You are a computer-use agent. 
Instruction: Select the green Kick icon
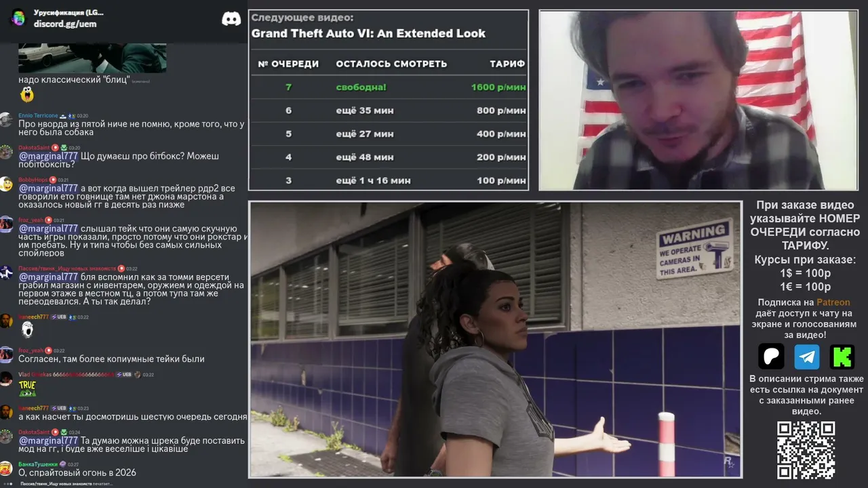point(842,357)
